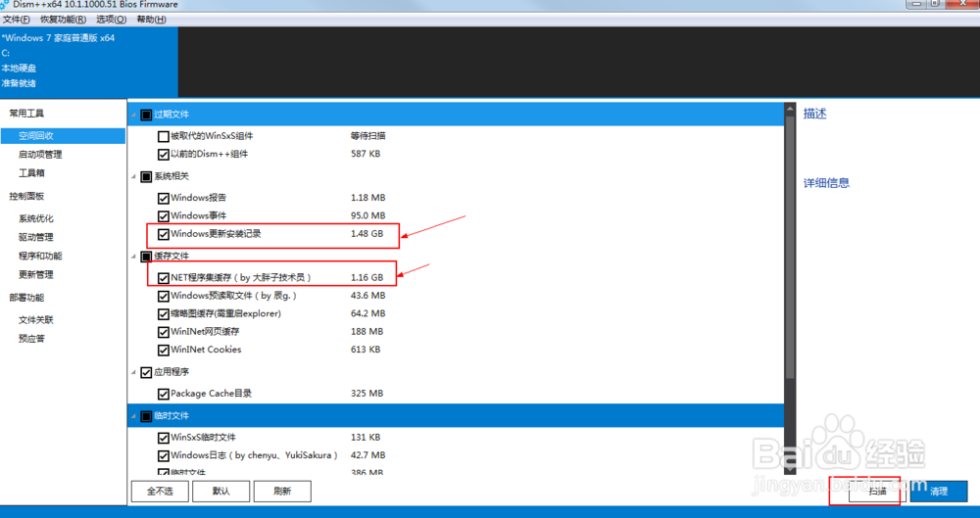Toggle the 临时文件 group checkbox

[x=146, y=416]
